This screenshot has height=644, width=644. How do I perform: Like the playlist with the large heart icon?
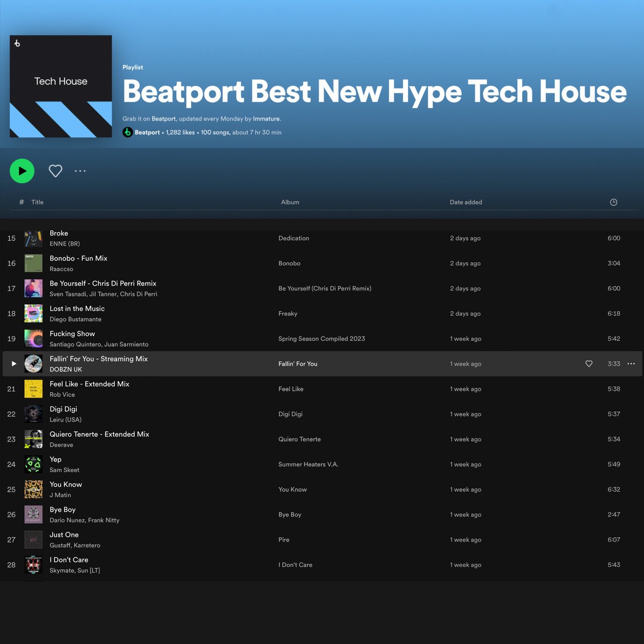tap(55, 171)
